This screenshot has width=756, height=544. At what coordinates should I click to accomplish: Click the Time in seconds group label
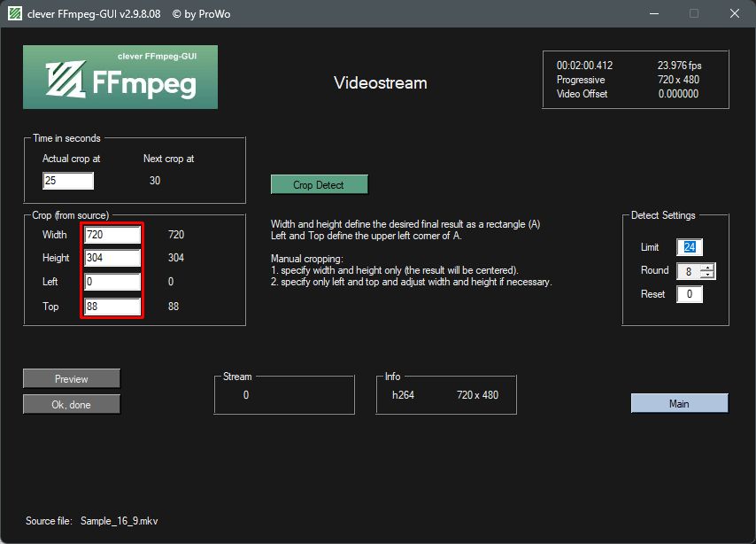tap(66, 138)
